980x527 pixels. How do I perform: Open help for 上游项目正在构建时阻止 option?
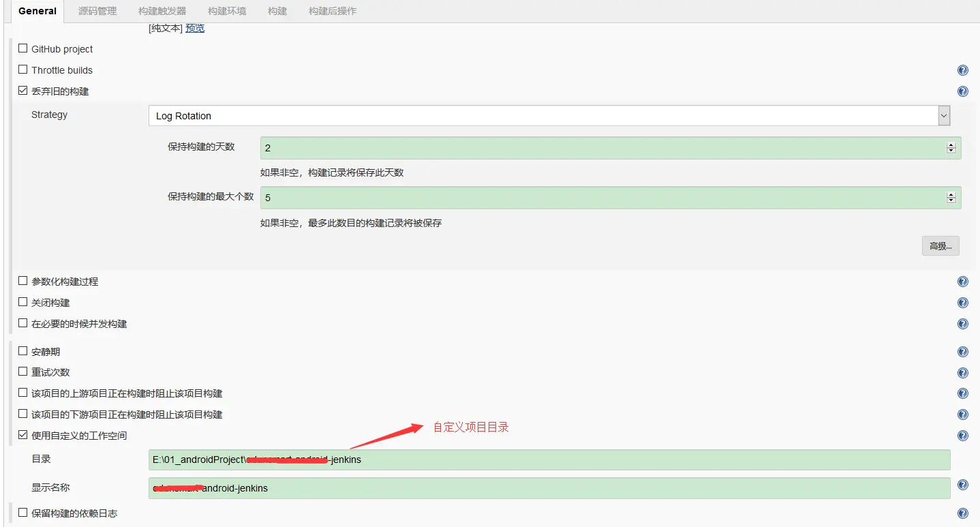(x=962, y=393)
